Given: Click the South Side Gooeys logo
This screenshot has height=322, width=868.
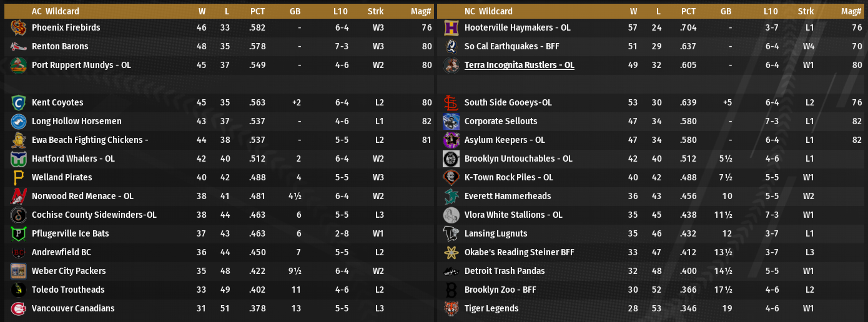Looking at the screenshot, I should (451, 102).
